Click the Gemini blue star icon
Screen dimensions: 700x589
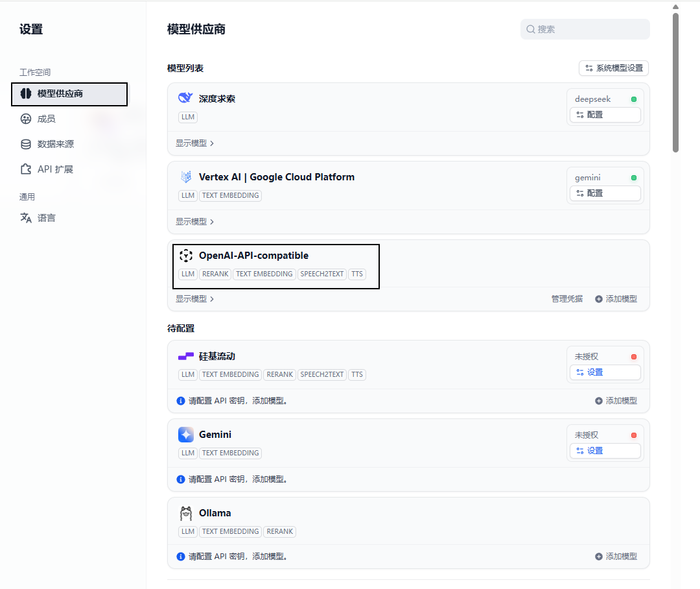(x=186, y=435)
